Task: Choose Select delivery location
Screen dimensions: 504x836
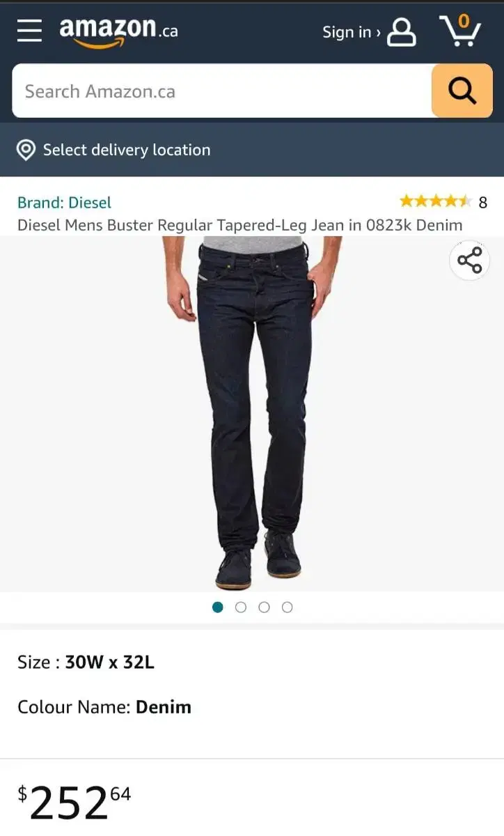Action: click(x=127, y=150)
